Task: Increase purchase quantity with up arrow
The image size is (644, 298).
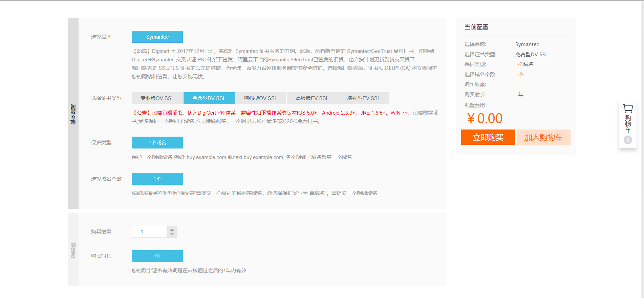Action: click(172, 230)
